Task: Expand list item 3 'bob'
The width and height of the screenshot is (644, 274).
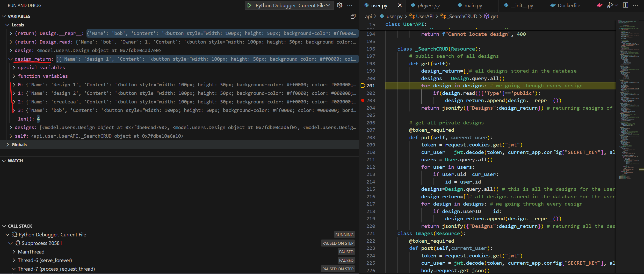Action: tap(14, 110)
